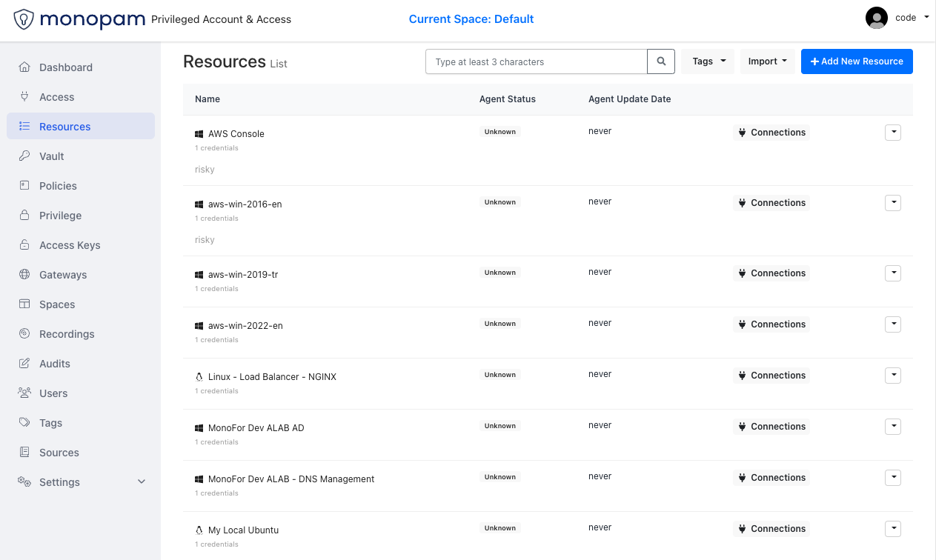This screenshot has height=560, width=936.
Task: Open the Policies sidebar item
Action: (58, 186)
